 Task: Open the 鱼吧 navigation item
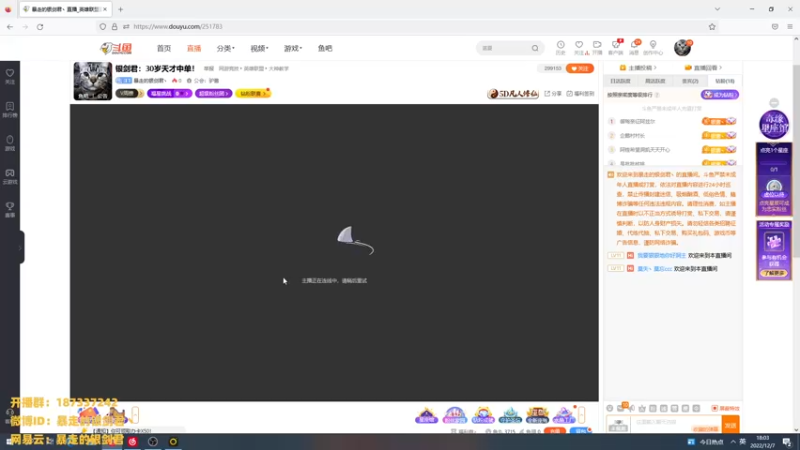pos(325,48)
